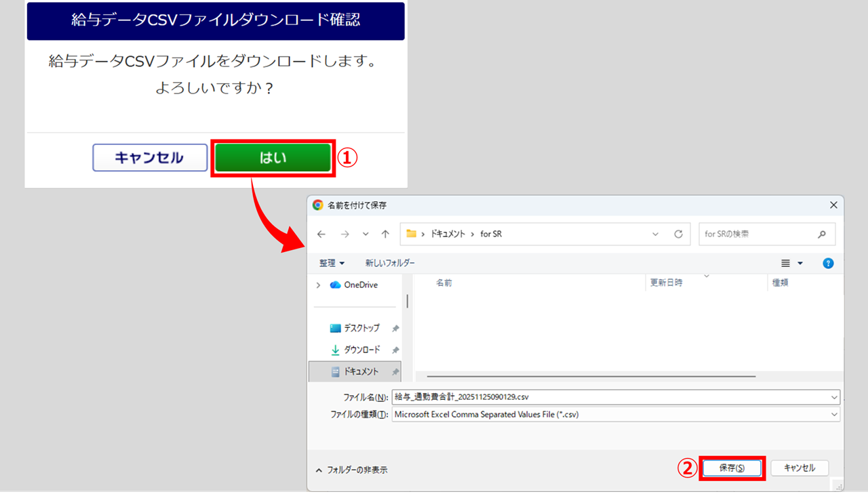Go up one folder level arrow
The image size is (868, 494).
(x=385, y=234)
